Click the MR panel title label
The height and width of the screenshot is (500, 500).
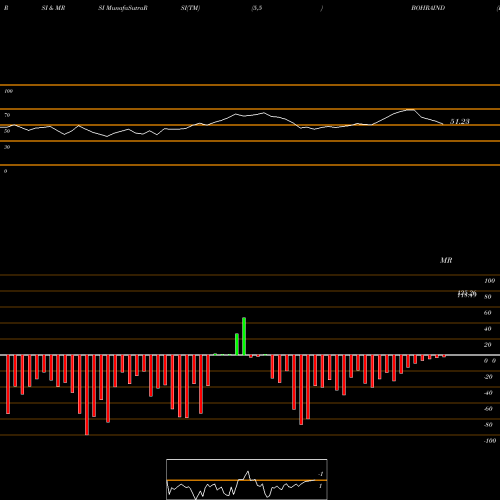446,260
